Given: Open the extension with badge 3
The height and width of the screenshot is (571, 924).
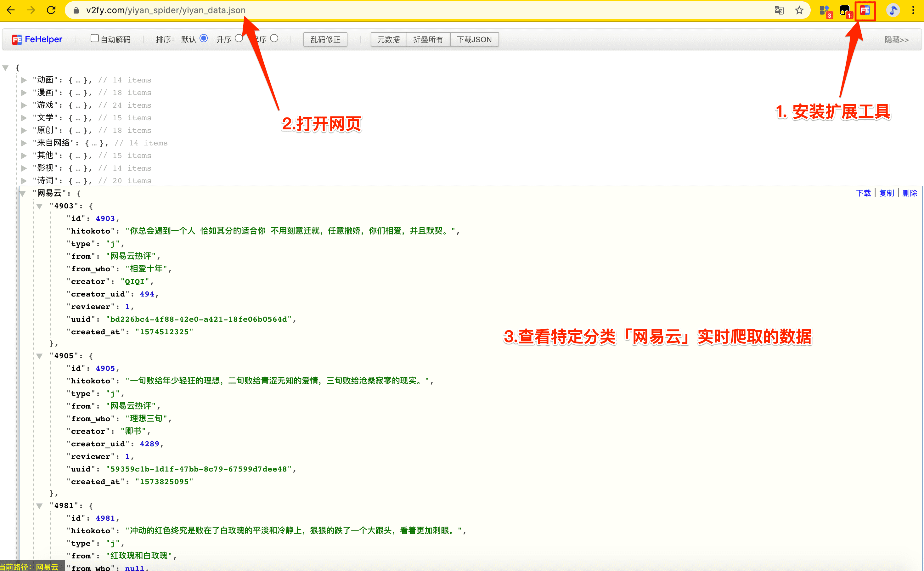Looking at the screenshot, I should [825, 11].
